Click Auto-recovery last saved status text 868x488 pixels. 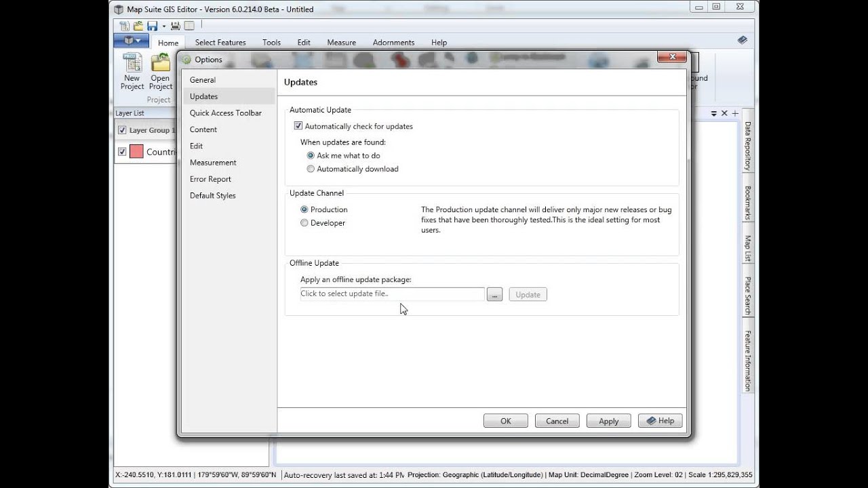[344, 475]
